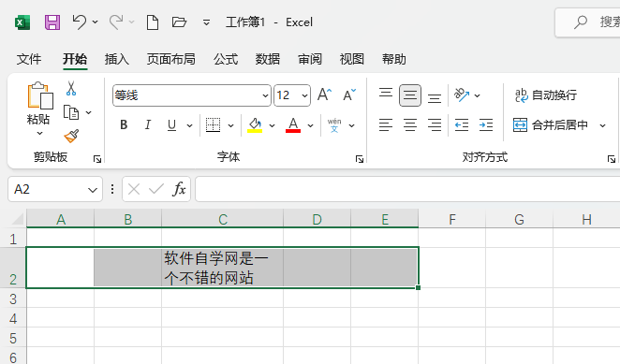Viewport: 620px width, 364px height.
Task: Open the 页面布局 tab
Action: pos(170,59)
